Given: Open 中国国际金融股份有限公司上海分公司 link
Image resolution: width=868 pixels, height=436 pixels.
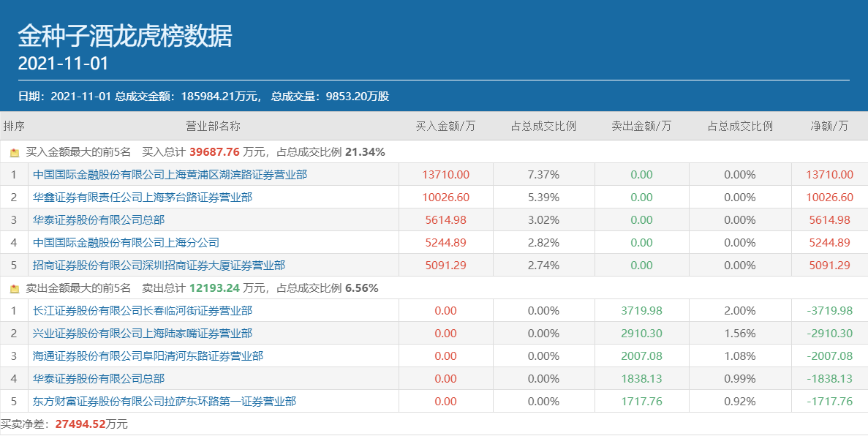Looking at the screenshot, I should point(126,243).
